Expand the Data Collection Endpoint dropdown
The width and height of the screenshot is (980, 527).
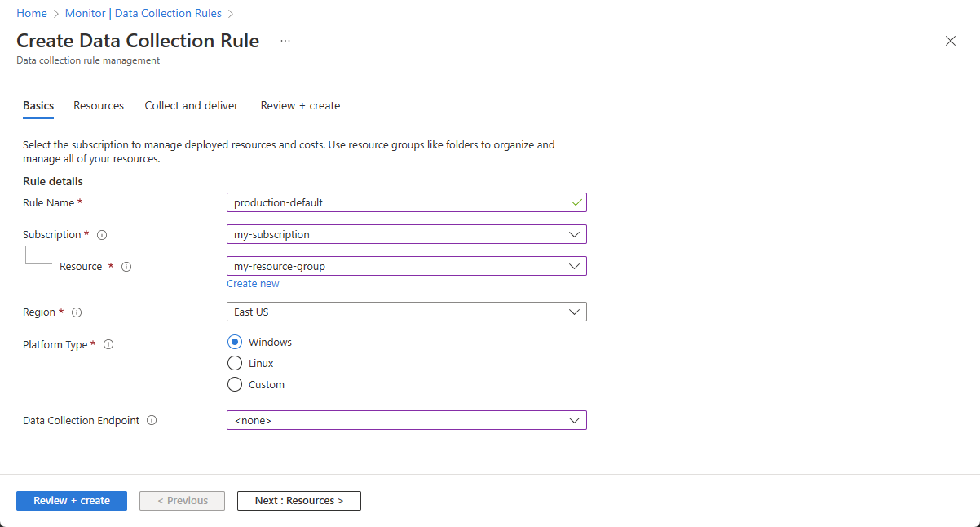tap(406, 420)
